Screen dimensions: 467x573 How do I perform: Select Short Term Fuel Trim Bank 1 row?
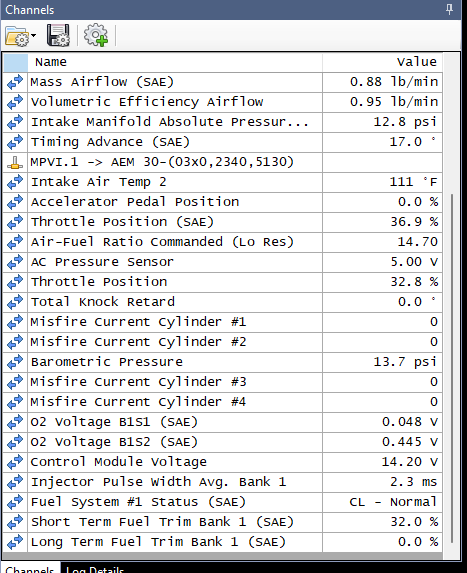pyautogui.click(x=223, y=522)
